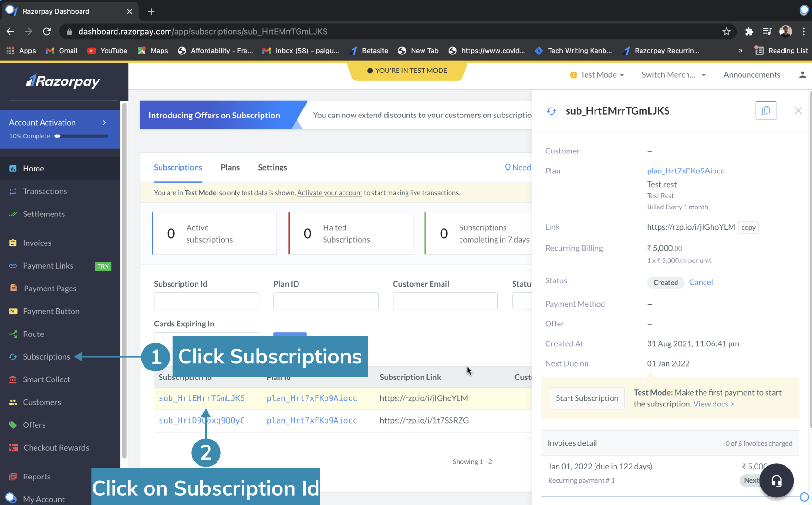
Task: Open Smart Collect in sidebar
Action: coord(46,379)
